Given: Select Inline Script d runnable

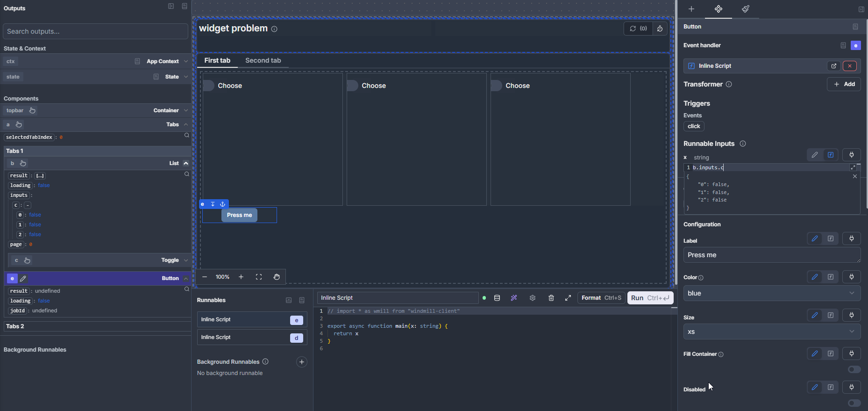Looking at the screenshot, I should [x=252, y=338].
